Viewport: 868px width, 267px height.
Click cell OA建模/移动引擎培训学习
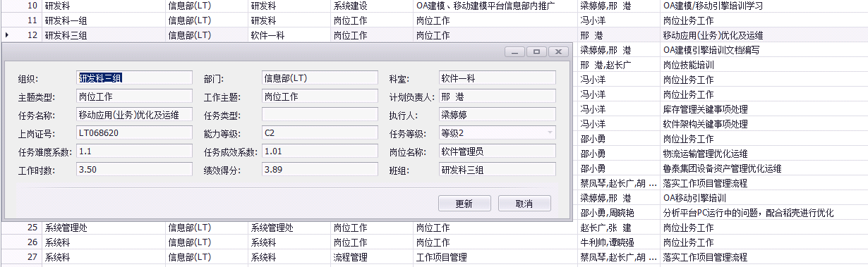764,6
